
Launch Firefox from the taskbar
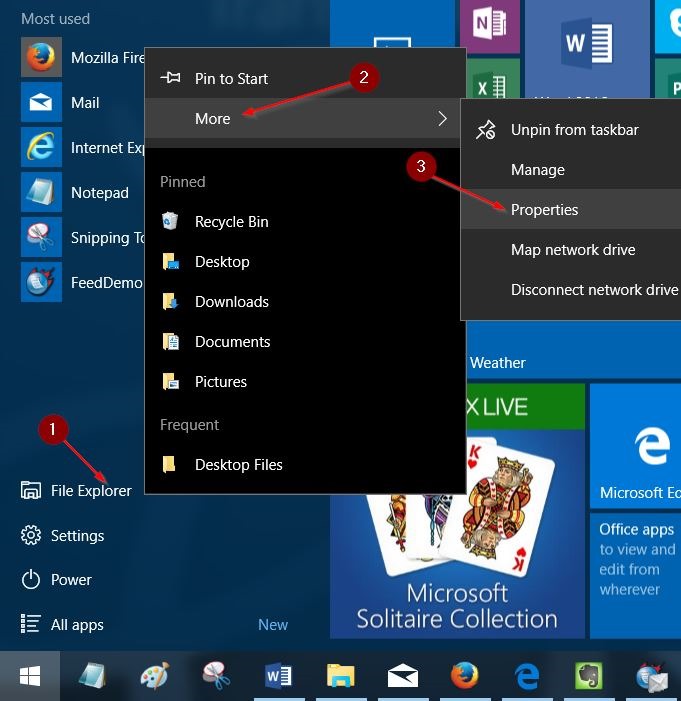tap(465, 676)
